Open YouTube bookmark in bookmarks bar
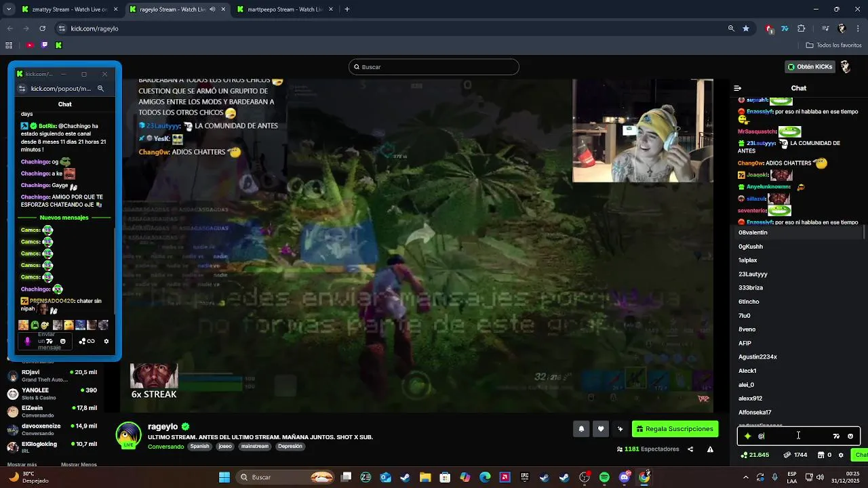Screen dimensions: 868x488 tap(30, 45)
